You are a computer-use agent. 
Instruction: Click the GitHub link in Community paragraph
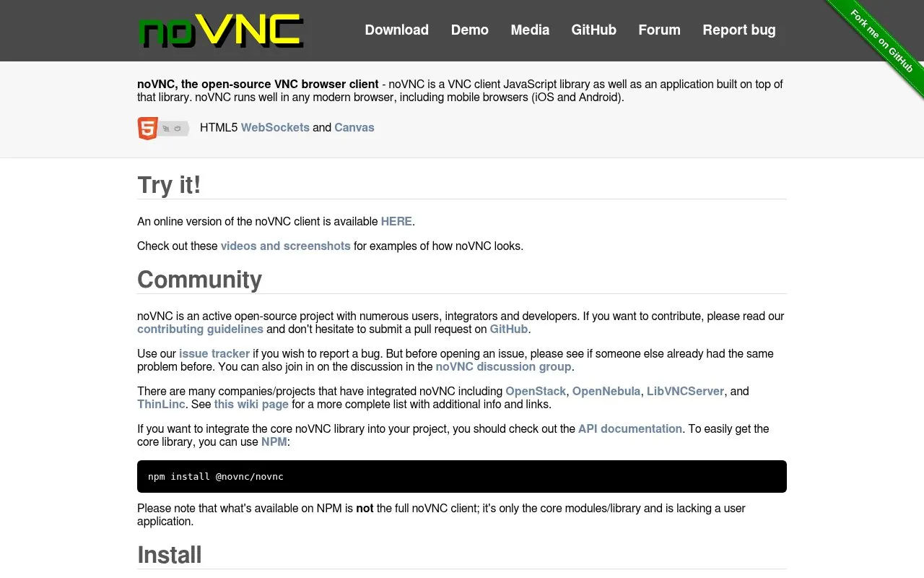509,329
